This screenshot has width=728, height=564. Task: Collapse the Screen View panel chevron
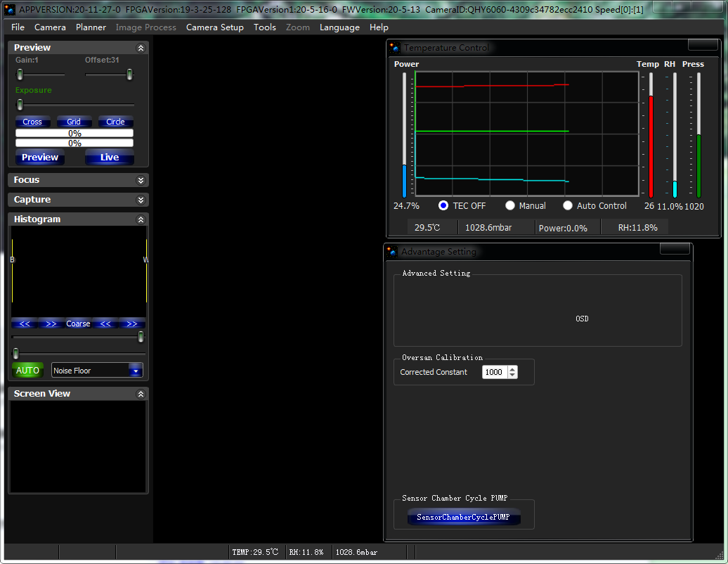tap(141, 394)
